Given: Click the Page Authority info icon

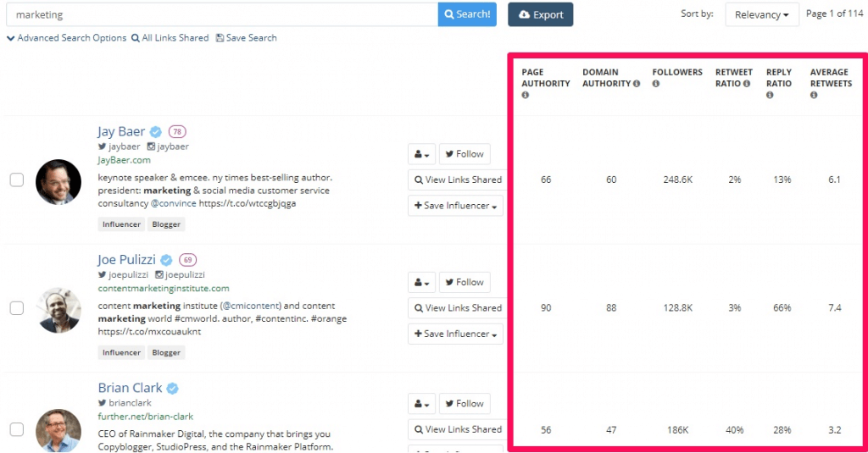Looking at the screenshot, I should (526, 95).
